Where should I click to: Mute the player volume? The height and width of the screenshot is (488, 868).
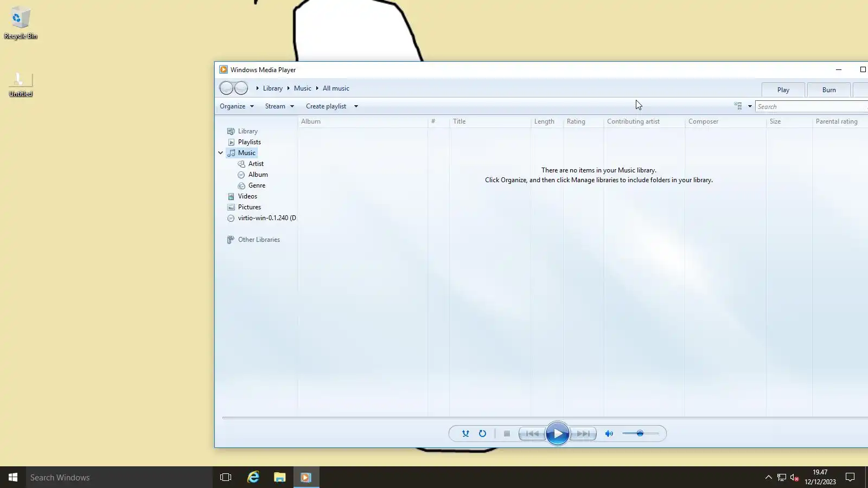click(x=609, y=434)
